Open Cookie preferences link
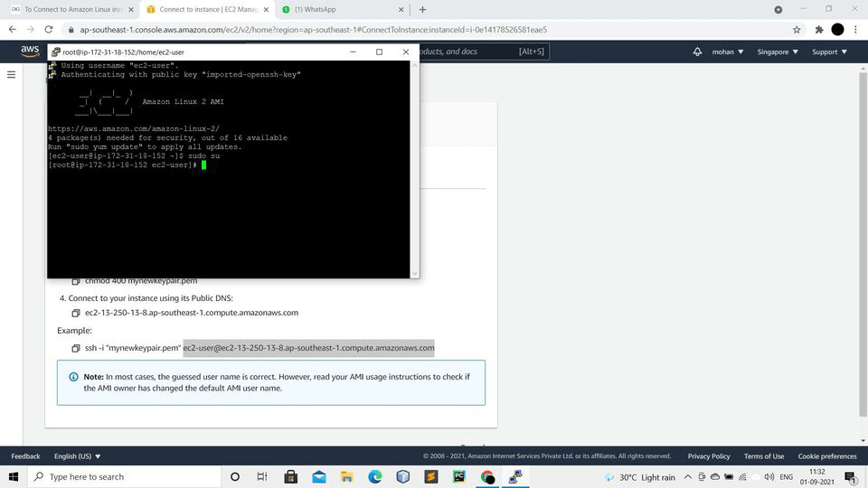Screen dimensions: 868x488 [x=827, y=456]
